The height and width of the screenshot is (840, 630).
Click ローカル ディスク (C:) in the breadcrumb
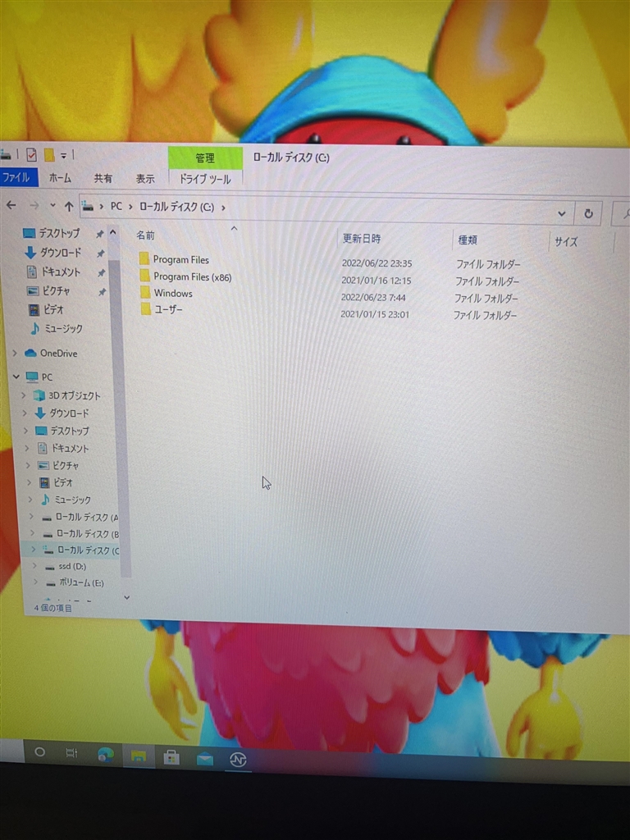[x=177, y=207]
